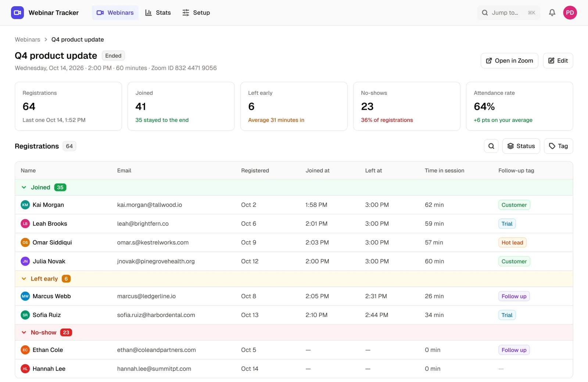Open the Status filter dropdown
Image resolution: width=588 pixels, height=382 pixels.
coord(521,146)
